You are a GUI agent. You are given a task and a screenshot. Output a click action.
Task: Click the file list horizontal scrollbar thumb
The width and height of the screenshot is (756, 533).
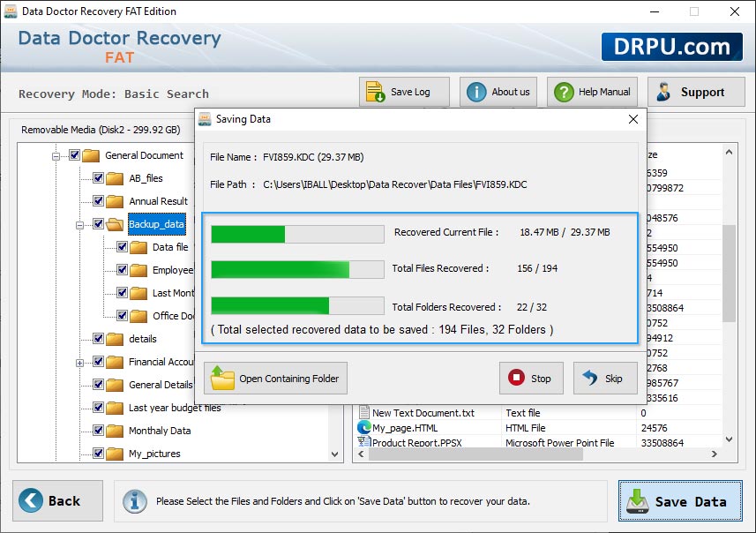point(475,454)
